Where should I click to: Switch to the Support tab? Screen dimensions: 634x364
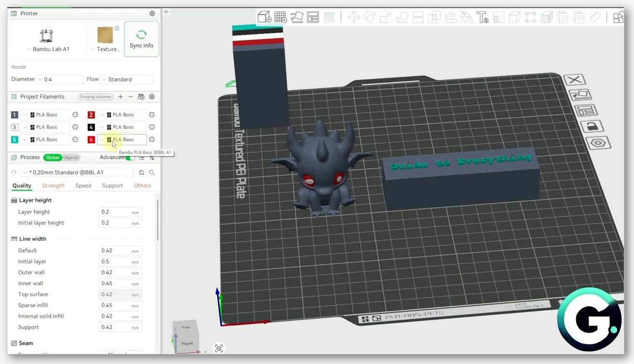point(112,186)
